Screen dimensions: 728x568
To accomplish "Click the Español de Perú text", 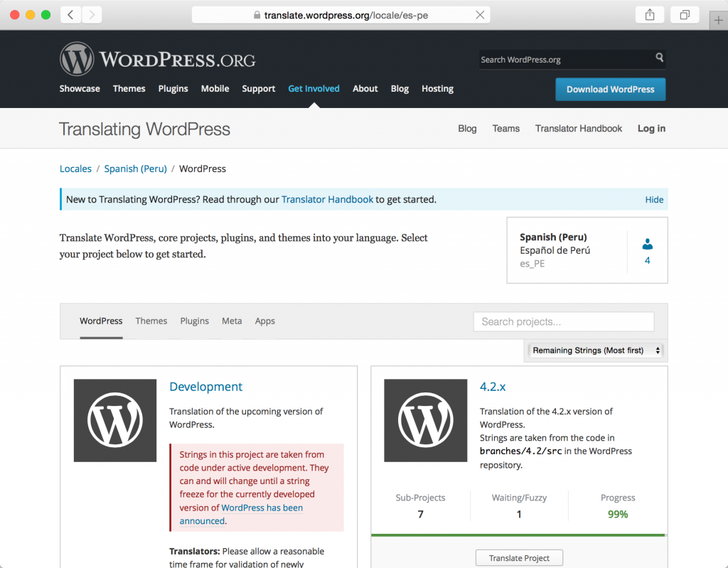I will [555, 250].
